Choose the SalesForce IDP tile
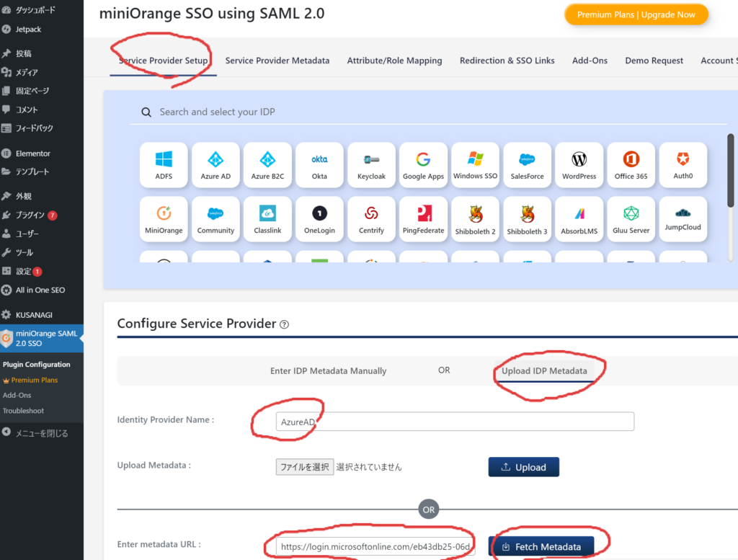This screenshot has width=738, height=560. (x=527, y=165)
